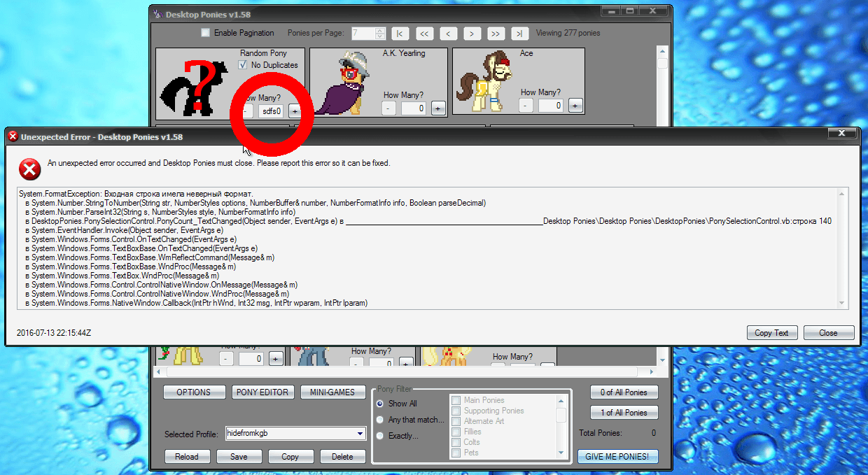The width and height of the screenshot is (868, 475).
Task: Click the error text box vertical scrollbar
Action: pyautogui.click(x=843, y=247)
